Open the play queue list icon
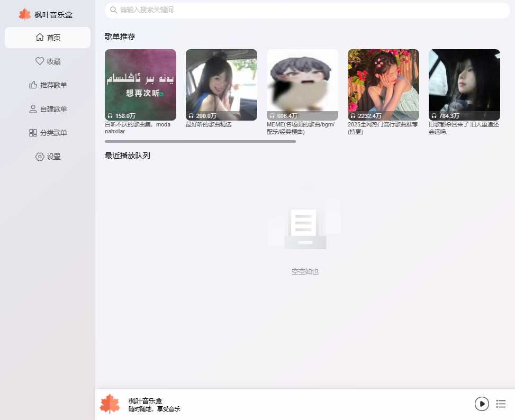 click(501, 404)
